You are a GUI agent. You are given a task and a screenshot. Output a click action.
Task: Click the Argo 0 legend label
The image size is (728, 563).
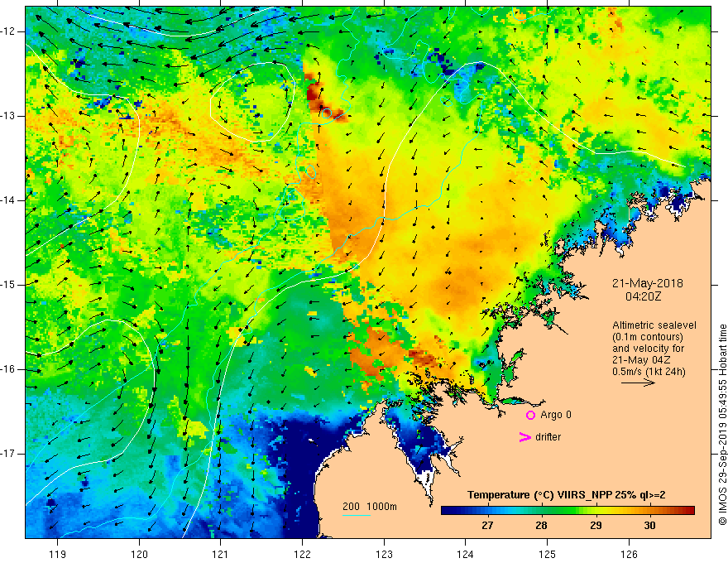556,415
